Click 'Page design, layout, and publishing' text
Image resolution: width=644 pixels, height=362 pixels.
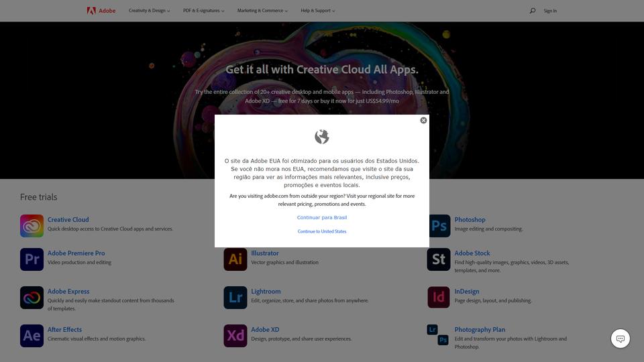(x=493, y=301)
